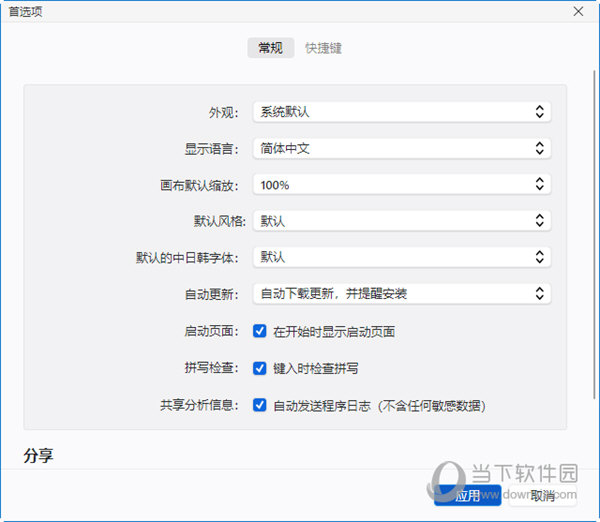The image size is (600, 522).
Task: Click the 画布默认缩放 label text
Action: click(199, 185)
